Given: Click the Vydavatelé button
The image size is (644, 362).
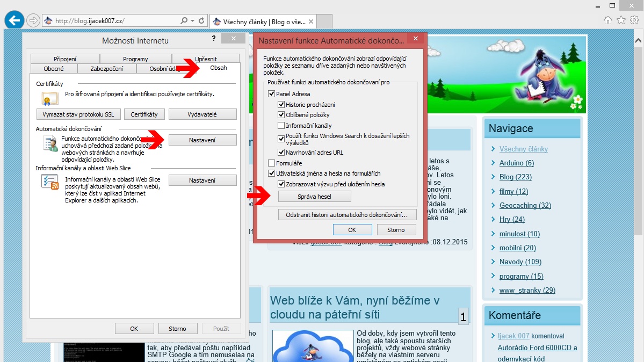Looking at the screenshot, I should click(202, 114).
